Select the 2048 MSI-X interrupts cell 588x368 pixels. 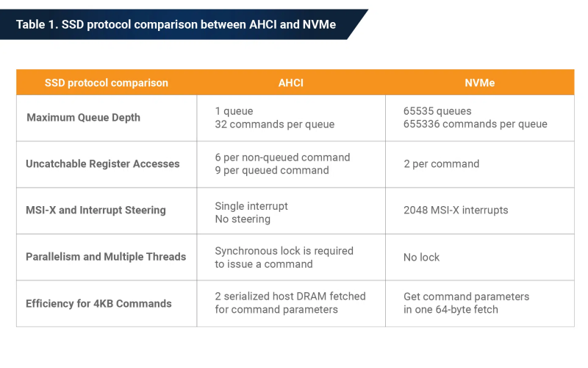click(x=480, y=210)
